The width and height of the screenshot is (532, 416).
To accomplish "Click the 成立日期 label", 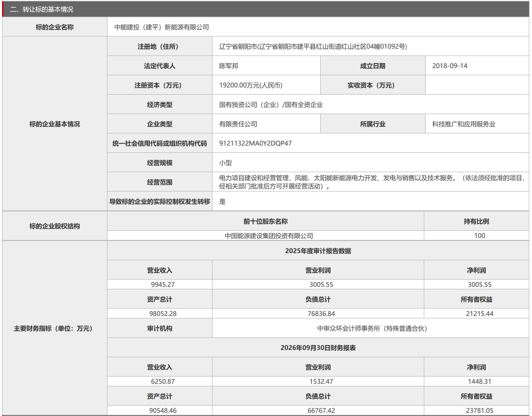I will click(373, 66).
